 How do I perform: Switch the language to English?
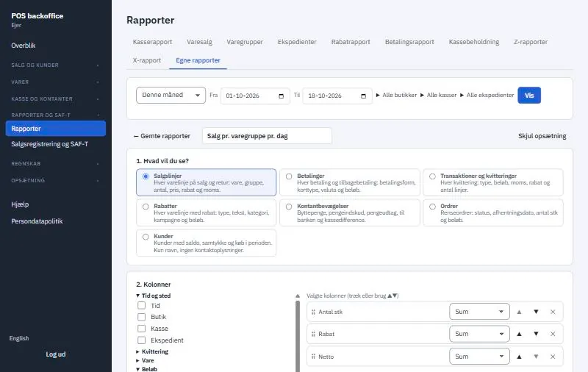tap(19, 338)
